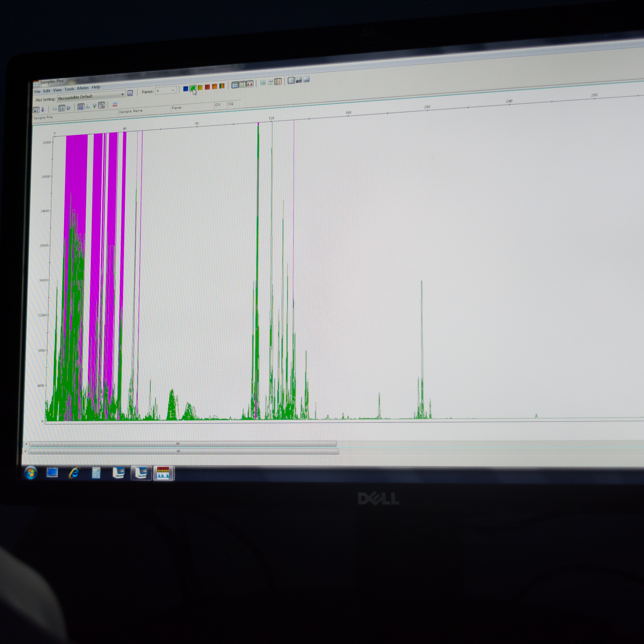Click the single blue peak icon
The image size is (644, 644).
(43, 109)
